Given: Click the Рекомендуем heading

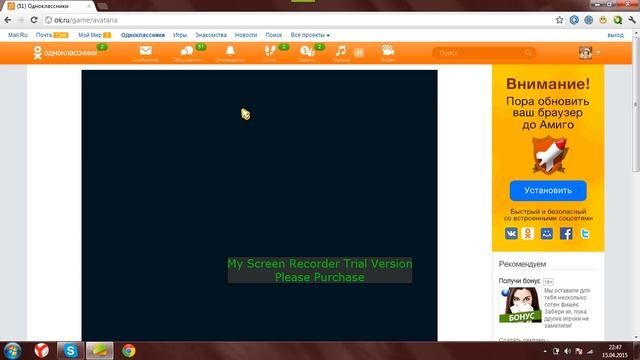Looking at the screenshot, I should (x=522, y=264).
